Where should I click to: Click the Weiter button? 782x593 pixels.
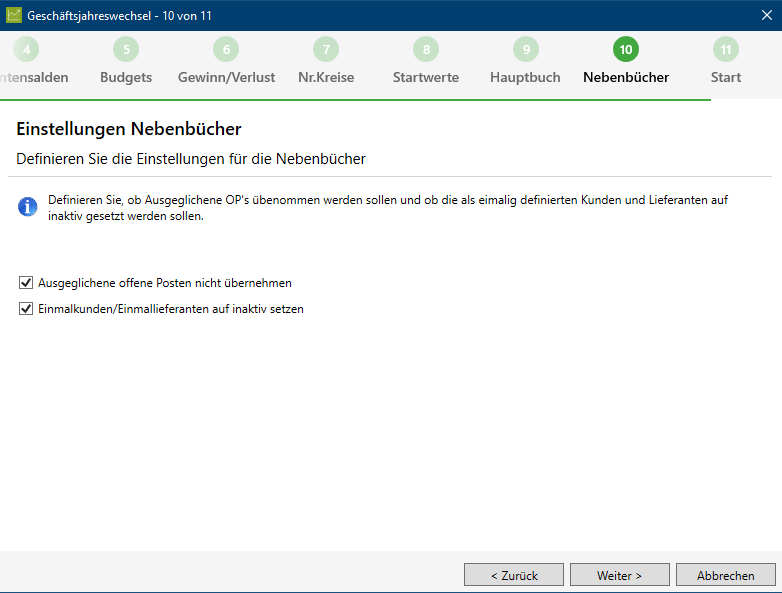click(x=619, y=575)
